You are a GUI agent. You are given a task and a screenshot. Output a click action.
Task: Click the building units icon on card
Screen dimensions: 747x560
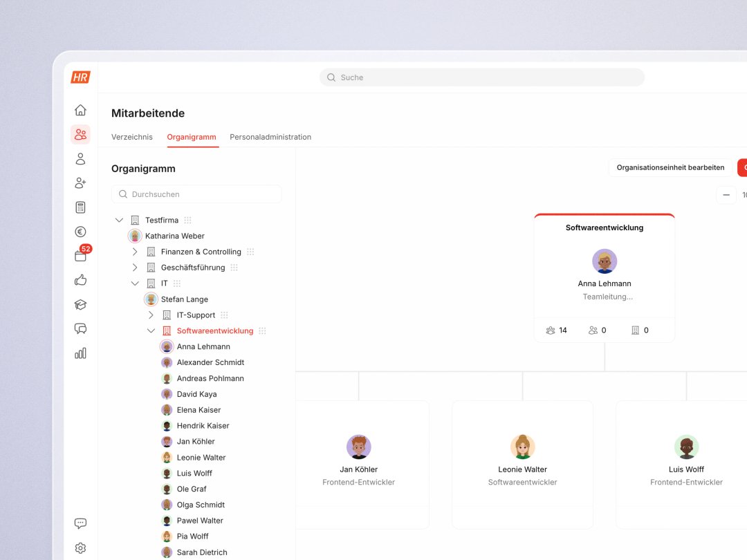[x=635, y=330]
